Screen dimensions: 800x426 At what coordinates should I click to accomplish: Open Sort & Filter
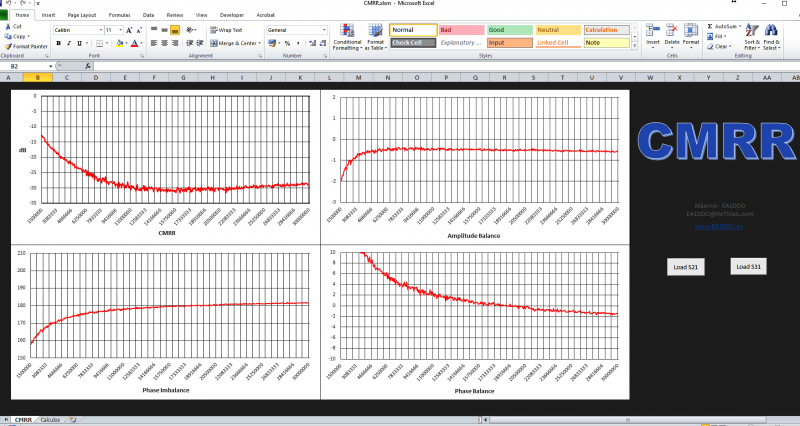752,37
